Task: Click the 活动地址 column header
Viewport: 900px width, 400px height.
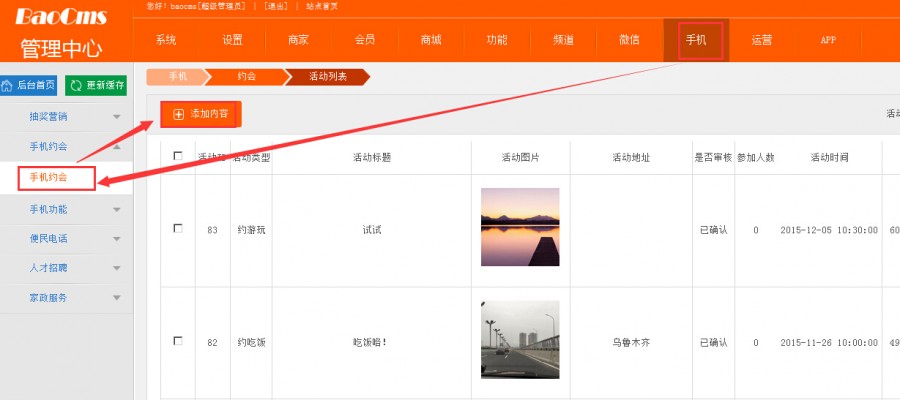Action: (x=631, y=157)
